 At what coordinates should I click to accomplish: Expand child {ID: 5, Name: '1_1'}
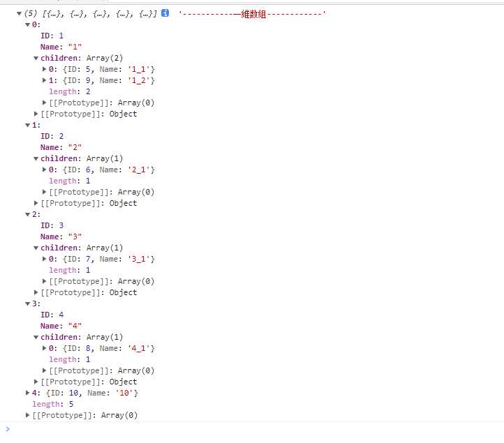(45, 70)
